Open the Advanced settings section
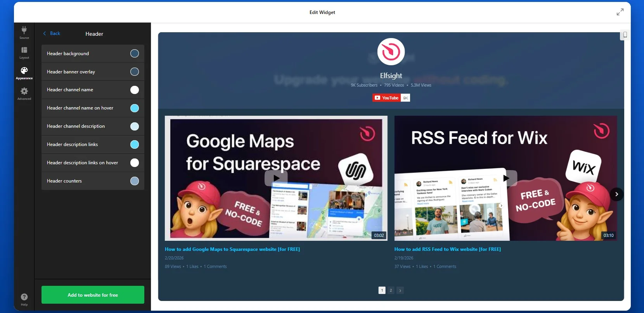The width and height of the screenshot is (644, 313). point(24,94)
